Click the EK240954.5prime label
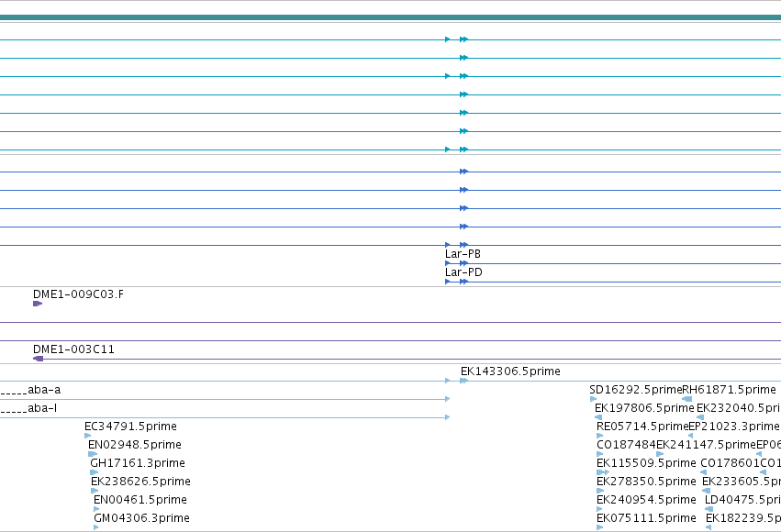781x532 pixels. 646,500
